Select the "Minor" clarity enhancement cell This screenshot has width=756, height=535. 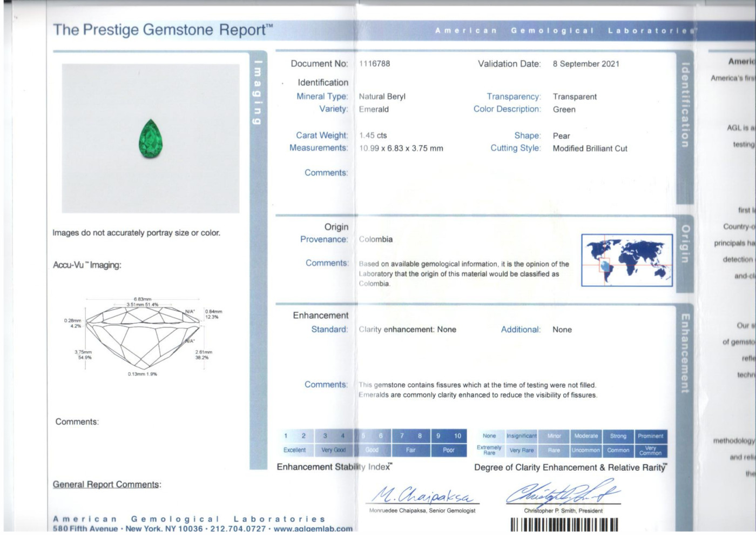point(554,436)
